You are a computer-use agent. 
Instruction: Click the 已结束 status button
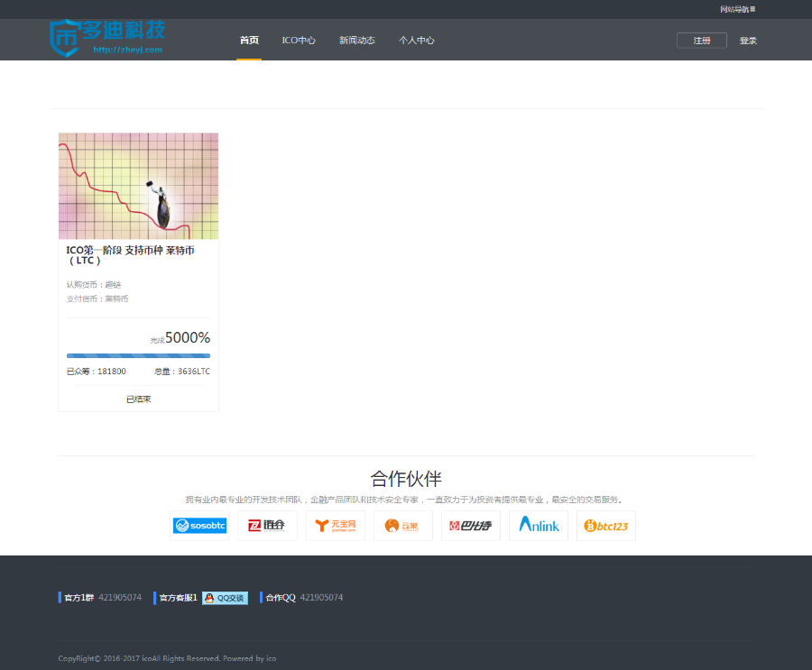138,399
